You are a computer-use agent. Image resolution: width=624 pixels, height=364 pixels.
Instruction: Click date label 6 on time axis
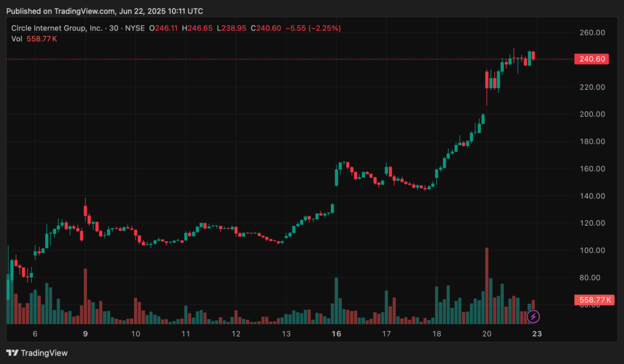(35, 334)
